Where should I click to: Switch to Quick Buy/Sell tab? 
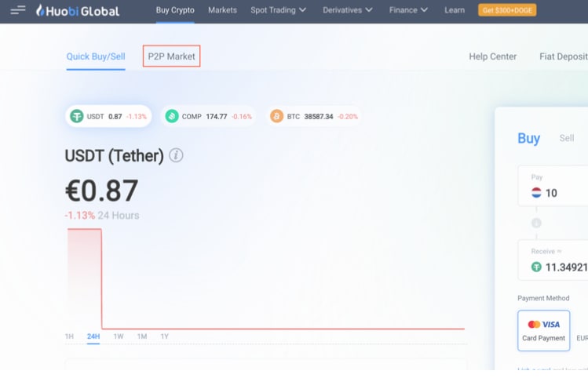pyautogui.click(x=96, y=56)
